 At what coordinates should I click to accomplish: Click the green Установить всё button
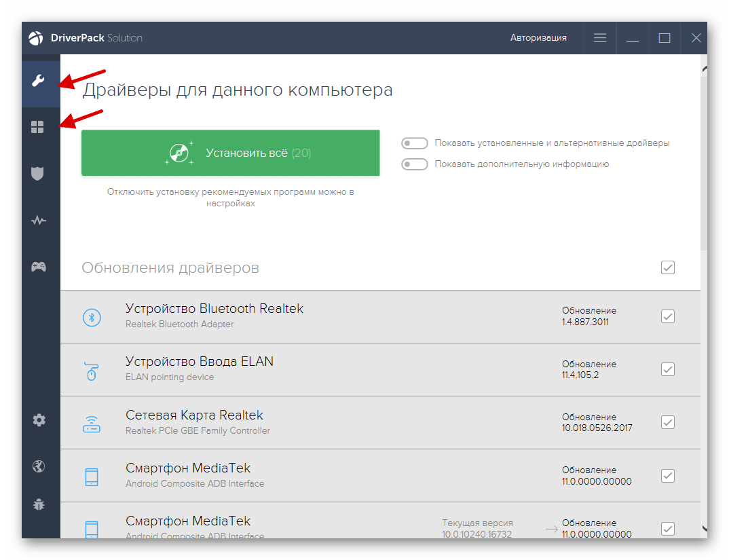231,153
